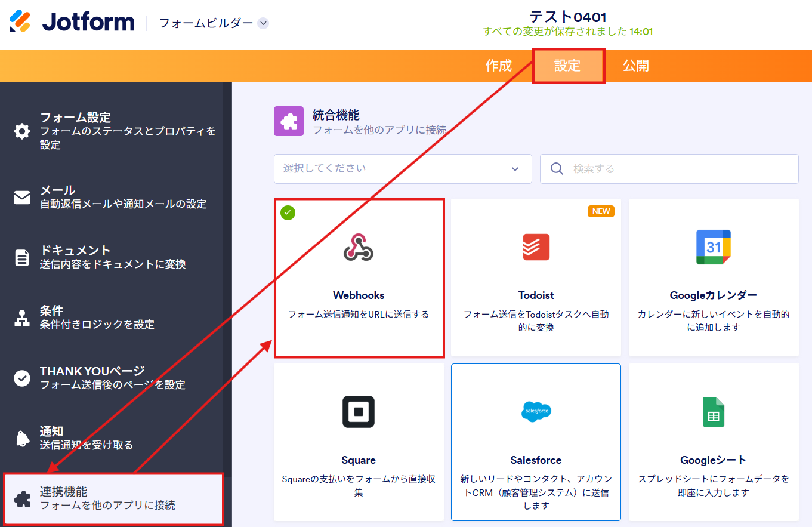Select the Google Sheets integration icon

[x=713, y=412]
